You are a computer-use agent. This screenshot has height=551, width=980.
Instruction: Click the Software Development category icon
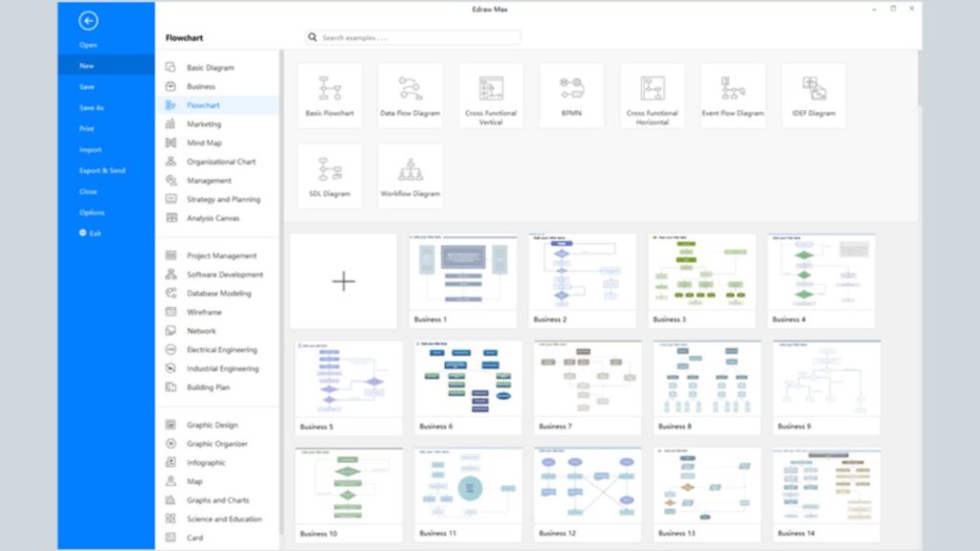pyautogui.click(x=170, y=274)
